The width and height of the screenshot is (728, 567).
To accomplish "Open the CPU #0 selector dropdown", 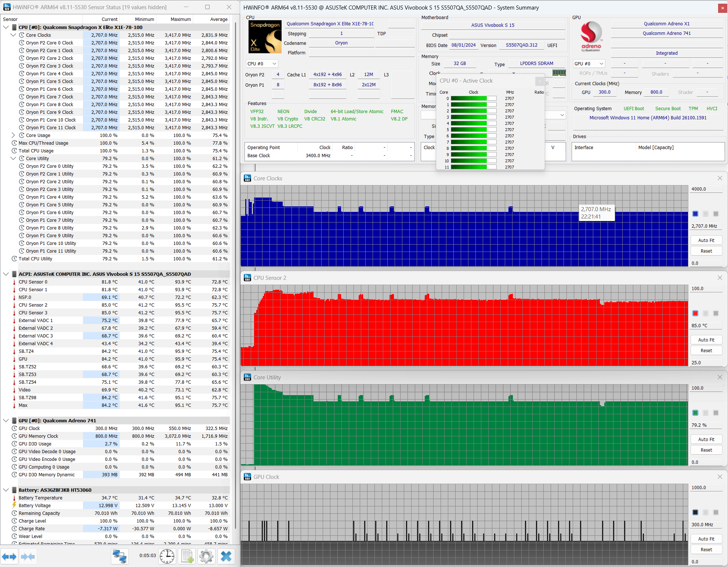I will click(262, 64).
